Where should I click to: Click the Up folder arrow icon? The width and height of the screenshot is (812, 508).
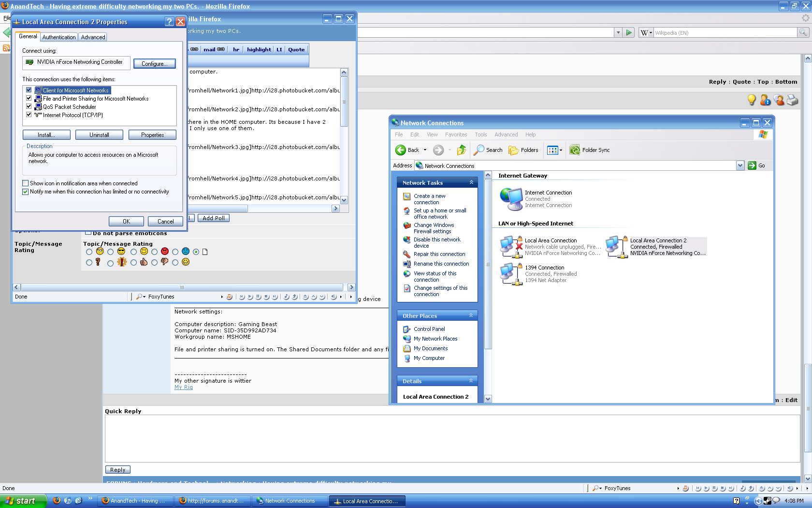tap(461, 150)
